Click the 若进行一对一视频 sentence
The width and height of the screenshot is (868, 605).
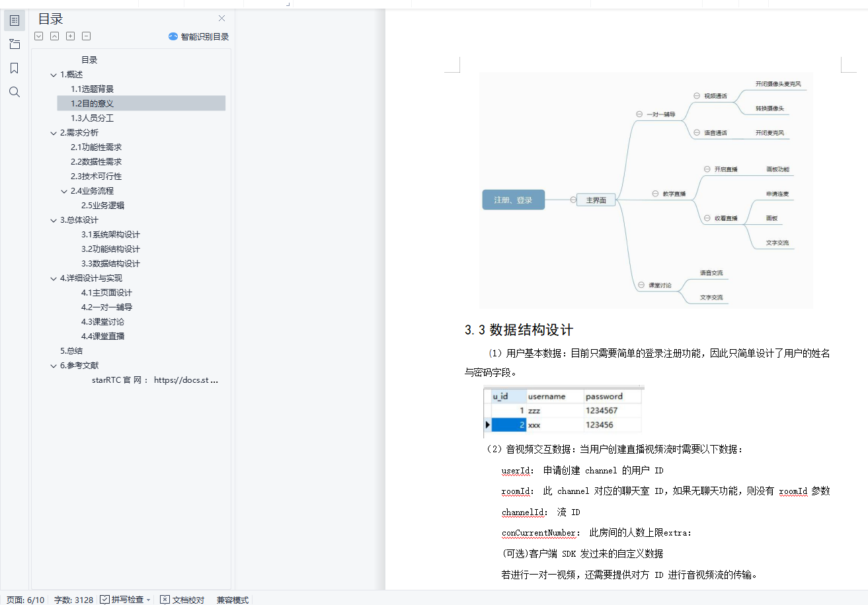pos(629,574)
